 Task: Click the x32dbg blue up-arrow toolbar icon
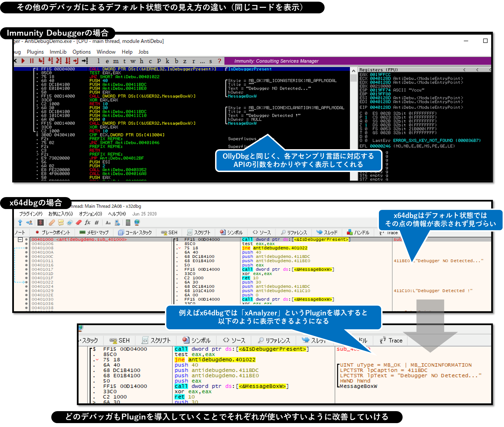(x=20, y=222)
